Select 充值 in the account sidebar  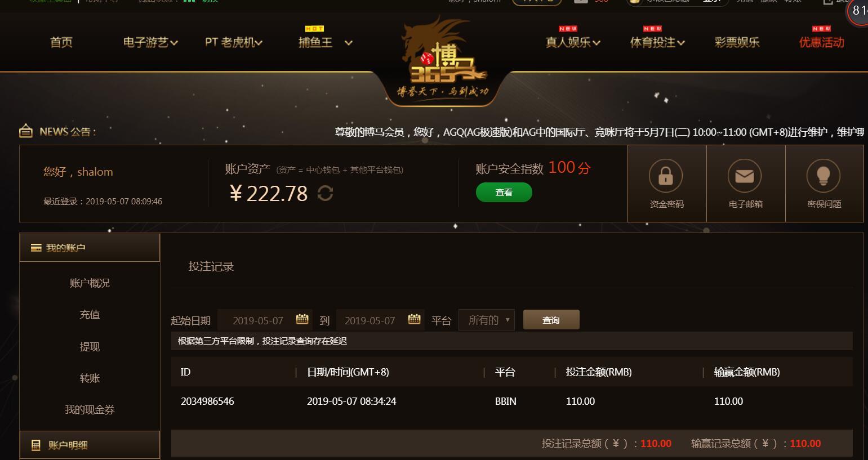coord(90,314)
